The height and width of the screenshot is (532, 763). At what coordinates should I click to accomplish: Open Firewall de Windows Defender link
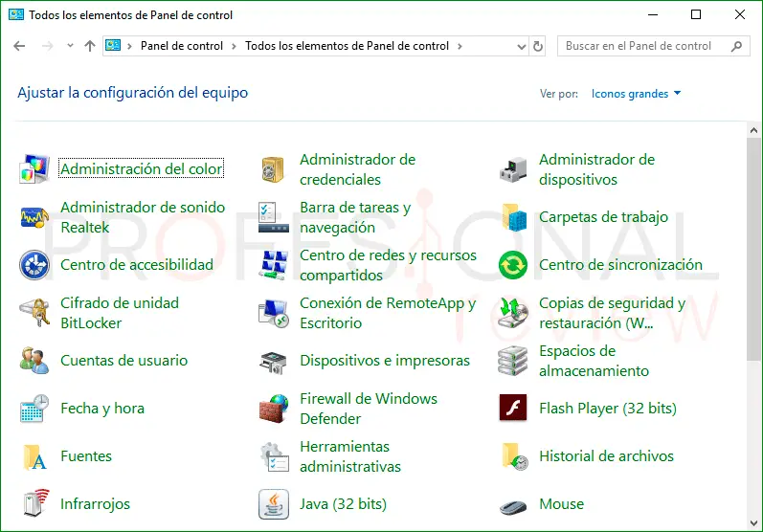pos(369,409)
